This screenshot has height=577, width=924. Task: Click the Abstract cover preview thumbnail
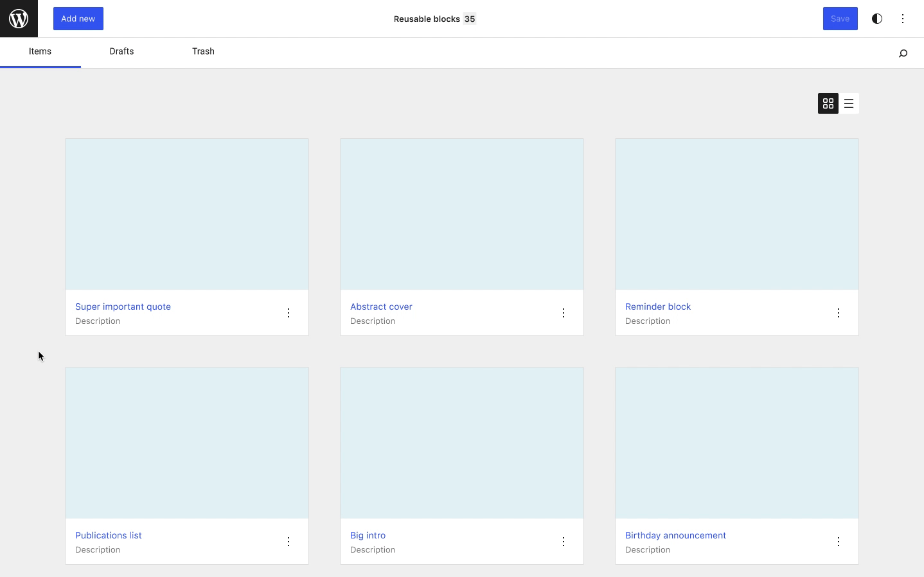click(462, 214)
